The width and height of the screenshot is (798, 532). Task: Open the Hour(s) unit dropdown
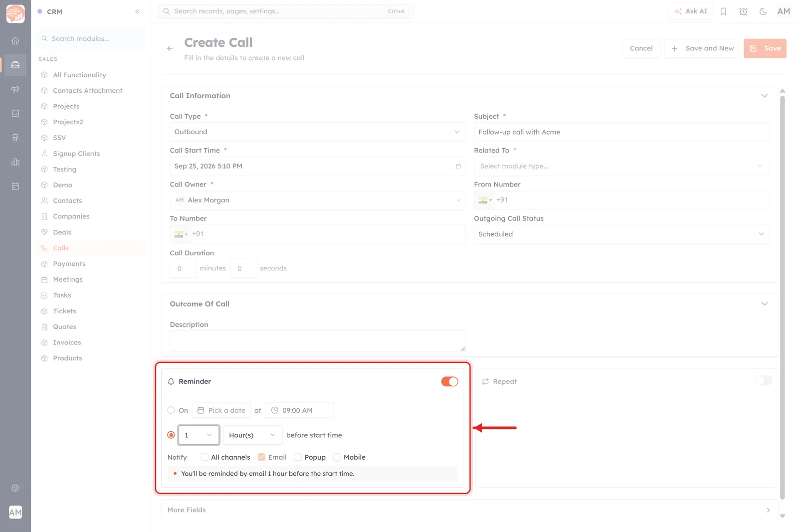252,435
